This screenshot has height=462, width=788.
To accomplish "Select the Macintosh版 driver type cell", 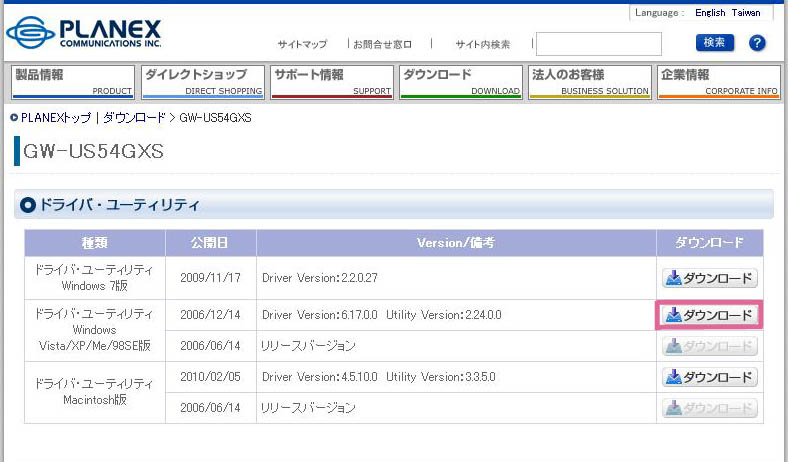I will click(94, 392).
